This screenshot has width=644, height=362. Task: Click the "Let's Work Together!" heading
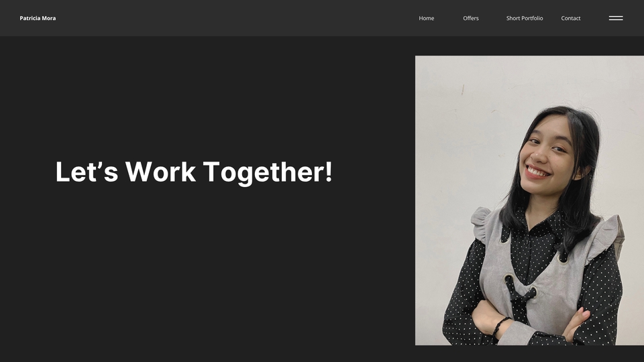pos(194,172)
